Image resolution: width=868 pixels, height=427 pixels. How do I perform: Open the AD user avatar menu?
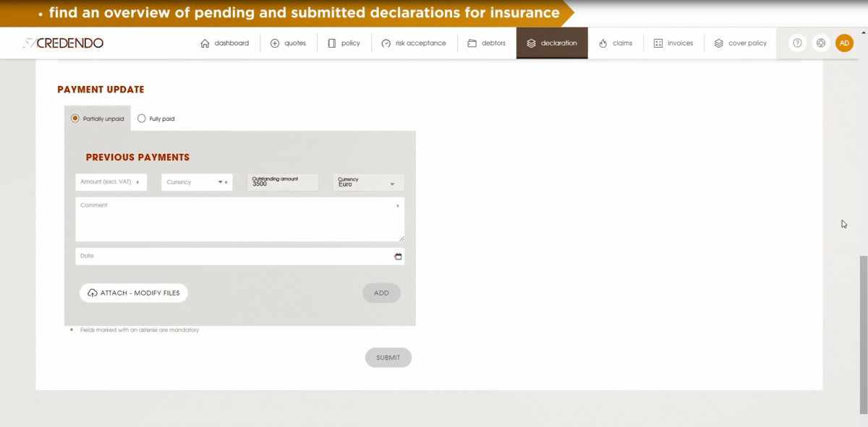click(844, 43)
